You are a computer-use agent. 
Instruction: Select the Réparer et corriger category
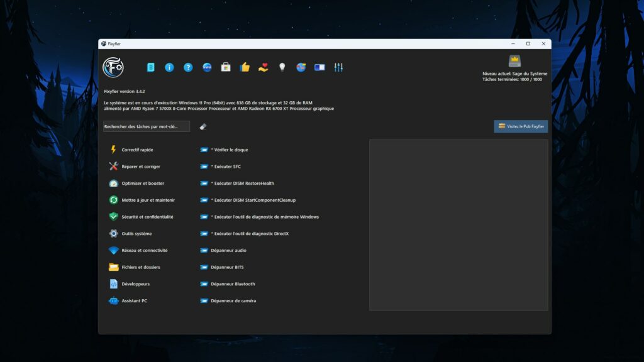[x=135, y=167]
